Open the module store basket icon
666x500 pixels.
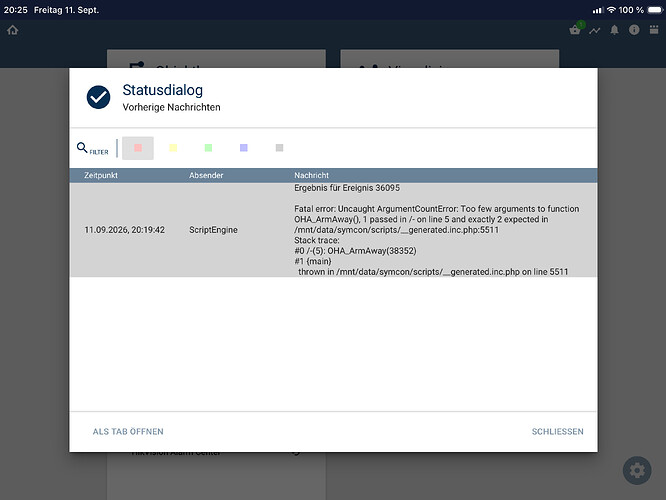click(x=575, y=30)
